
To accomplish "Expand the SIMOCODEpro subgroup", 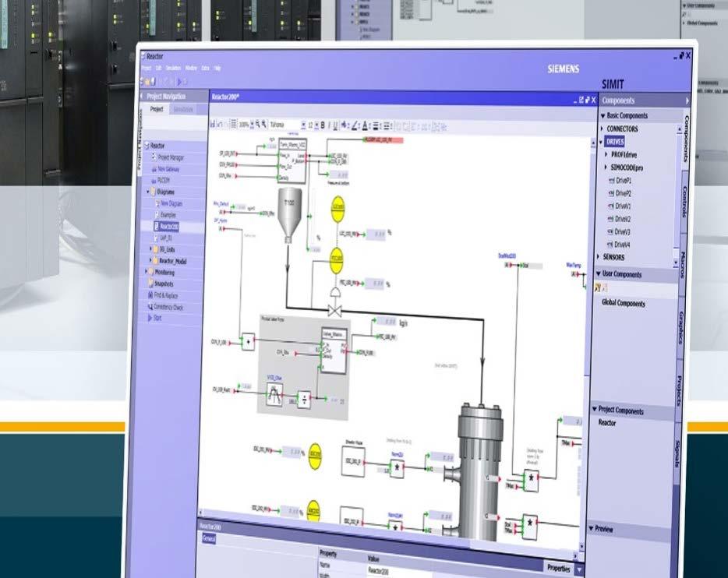I will [x=606, y=167].
